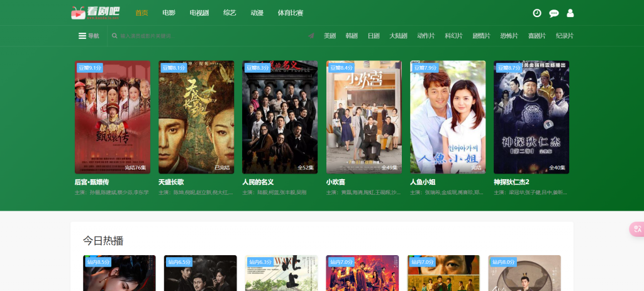The image size is (644, 291).
Task: Click the 豆瓣7.9分 rating badge
Action: click(425, 68)
